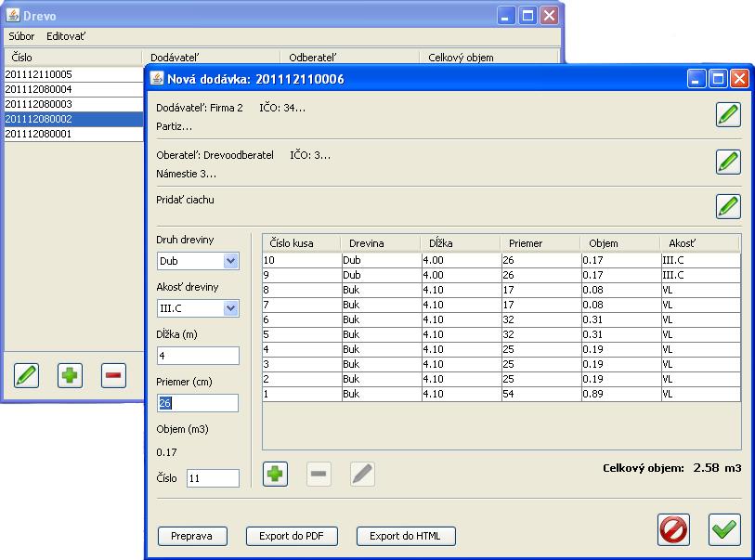Edit the Oberateľ customer details with pencil
755x560 pixels.
click(728, 162)
